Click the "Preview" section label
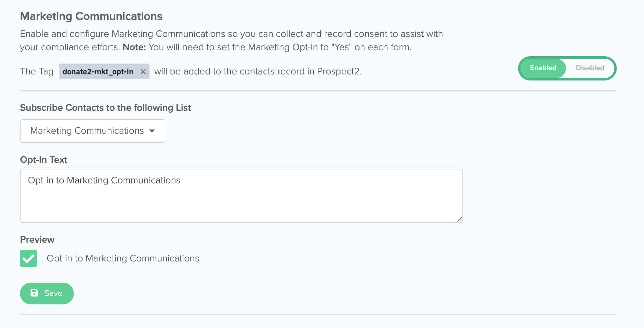The image size is (644, 328). (37, 240)
